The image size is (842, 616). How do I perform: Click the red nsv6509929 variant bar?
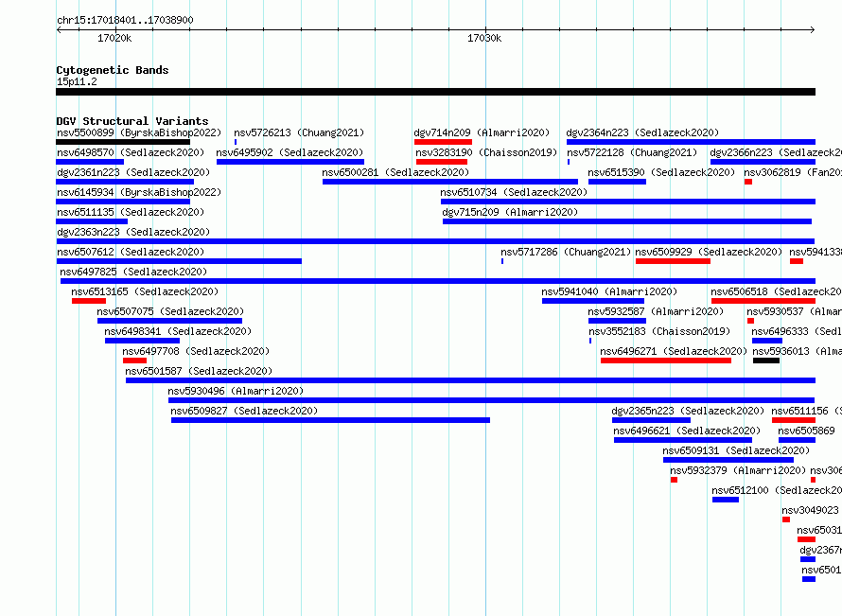[673, 261]
